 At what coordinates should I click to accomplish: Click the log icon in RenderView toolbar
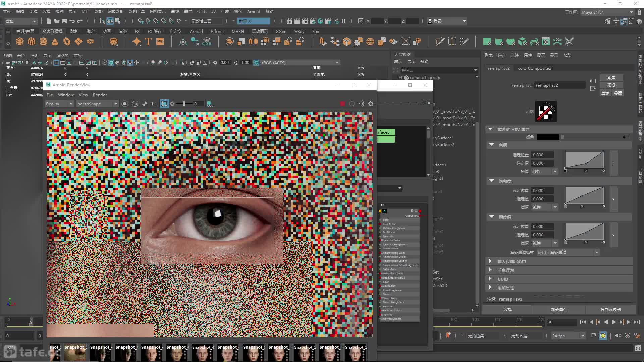(210, 104)
